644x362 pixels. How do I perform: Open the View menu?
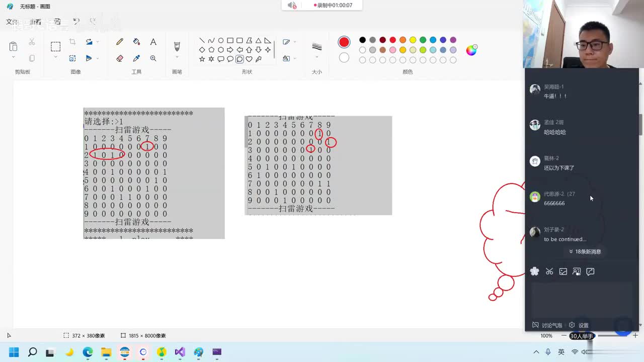coord(35,22)
